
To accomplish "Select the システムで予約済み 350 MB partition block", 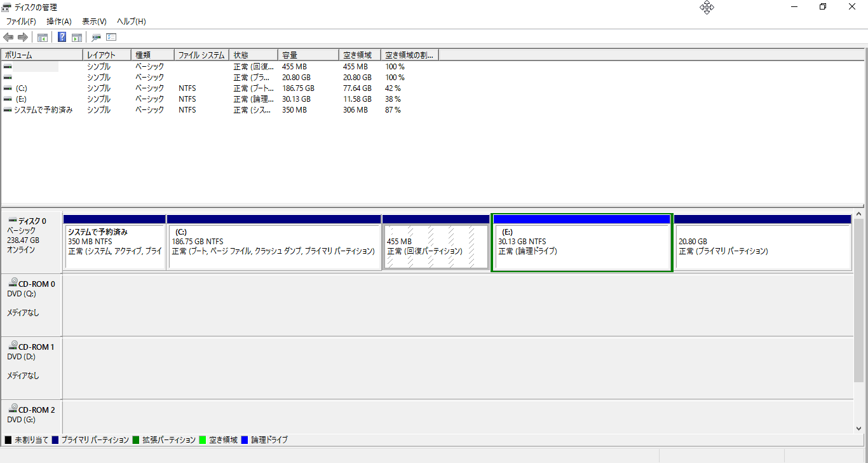I will click(x=114, y=242).
